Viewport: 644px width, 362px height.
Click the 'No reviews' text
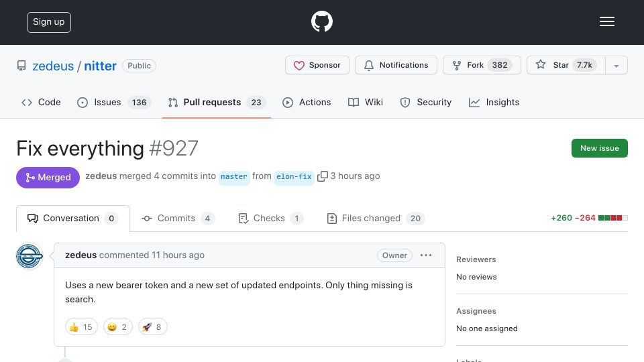(476, 277)
